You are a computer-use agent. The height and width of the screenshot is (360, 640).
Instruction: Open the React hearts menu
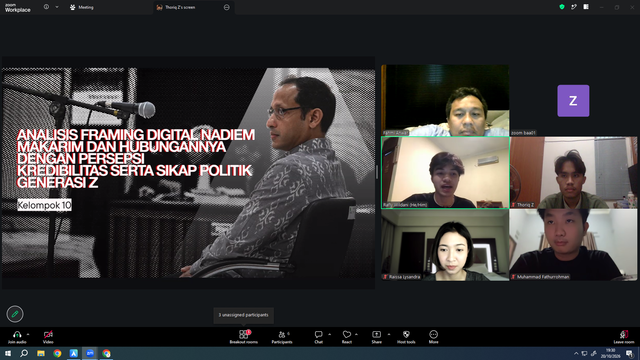point(347,337)
